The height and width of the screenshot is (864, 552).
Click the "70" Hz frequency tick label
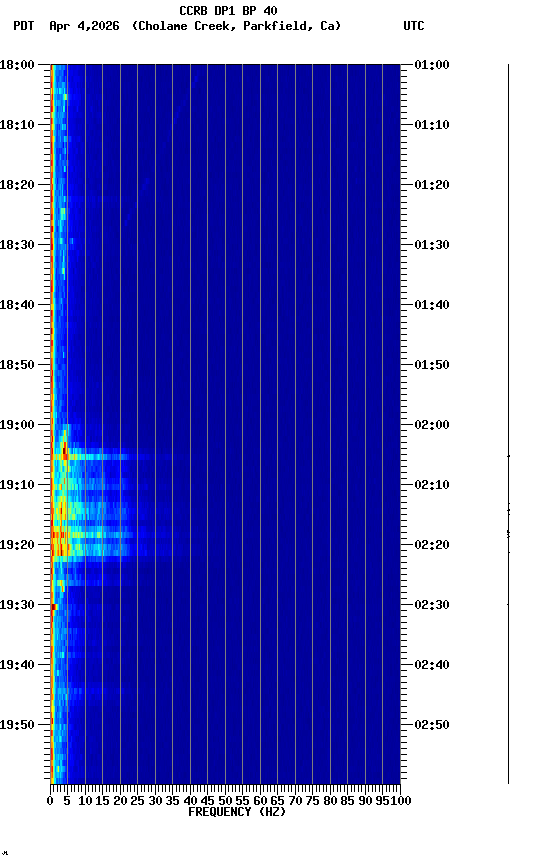295,802
